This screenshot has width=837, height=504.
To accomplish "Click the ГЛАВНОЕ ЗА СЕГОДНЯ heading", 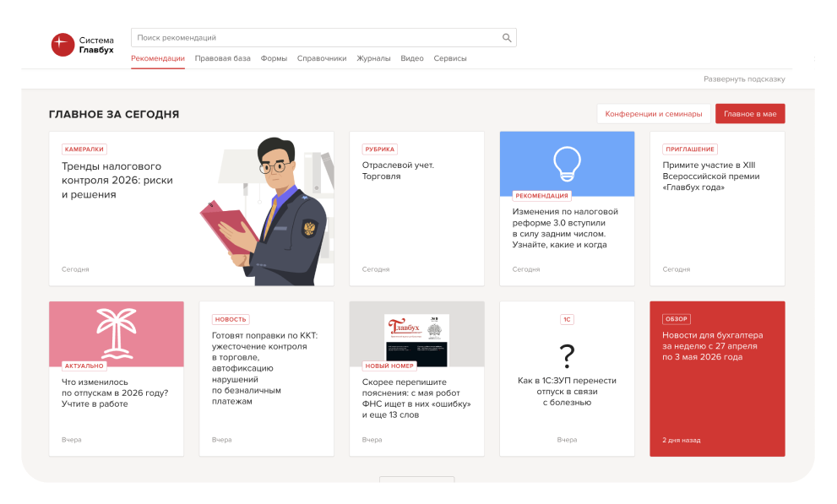I will coord(114,114).
